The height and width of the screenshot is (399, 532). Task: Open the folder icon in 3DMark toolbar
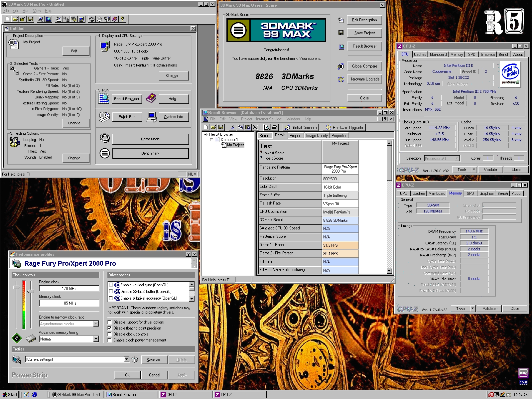15,19
